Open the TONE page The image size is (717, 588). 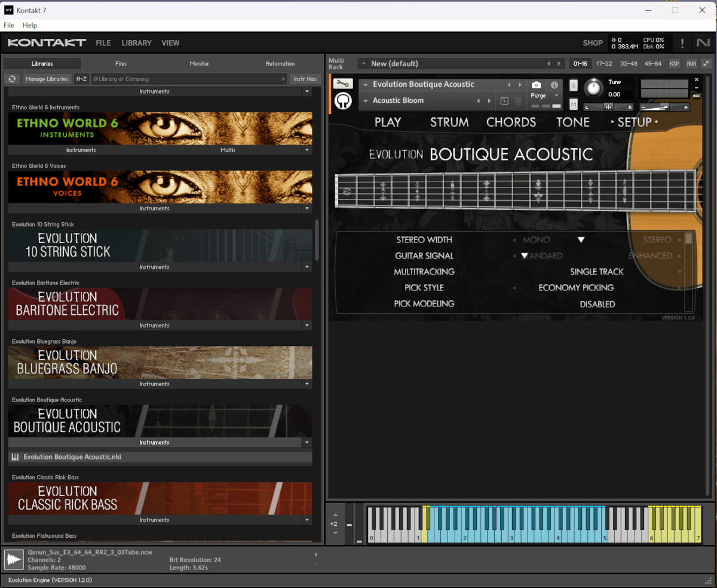573,122
